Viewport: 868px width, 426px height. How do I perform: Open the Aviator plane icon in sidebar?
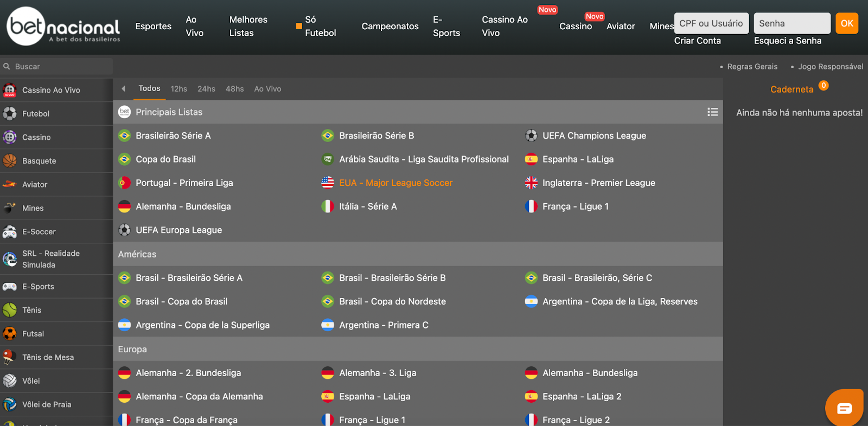(x=10, y=184)
